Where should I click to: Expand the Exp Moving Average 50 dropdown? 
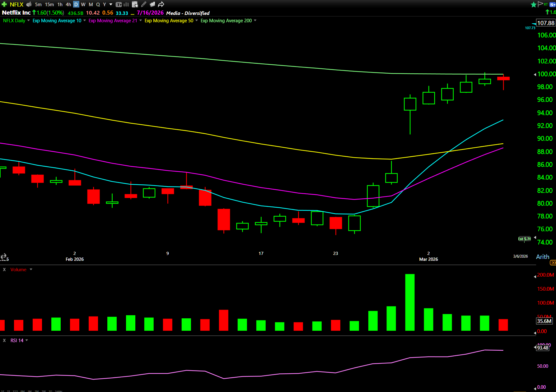pyautogui.click(x=196, y=21)
